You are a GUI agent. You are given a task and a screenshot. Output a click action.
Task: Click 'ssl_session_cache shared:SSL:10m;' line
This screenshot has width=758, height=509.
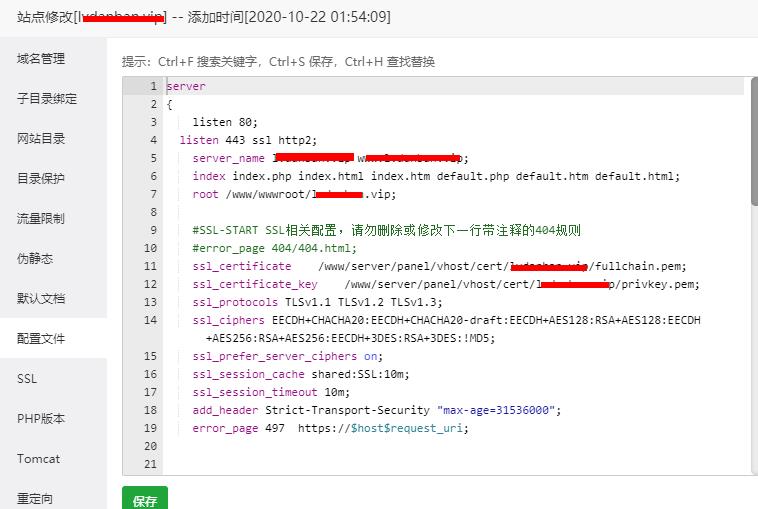(301, 374)
